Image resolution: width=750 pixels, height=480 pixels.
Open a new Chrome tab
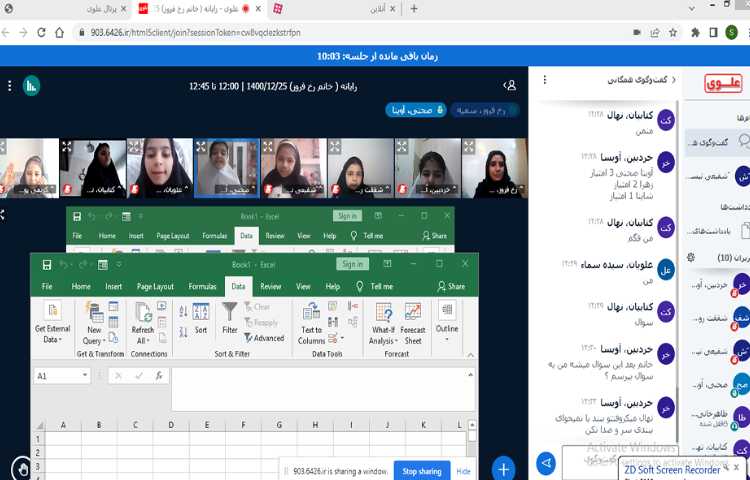pyautogui.click(x=414, y=9)
